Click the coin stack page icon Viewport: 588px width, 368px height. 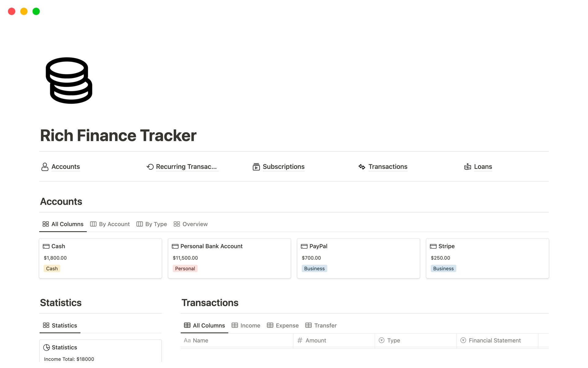pyautogui.click(x=69, y=80)
